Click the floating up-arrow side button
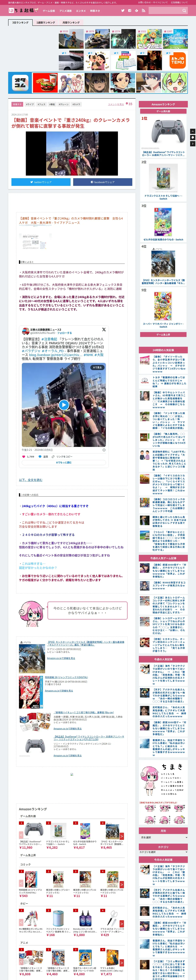 (193, 131)
